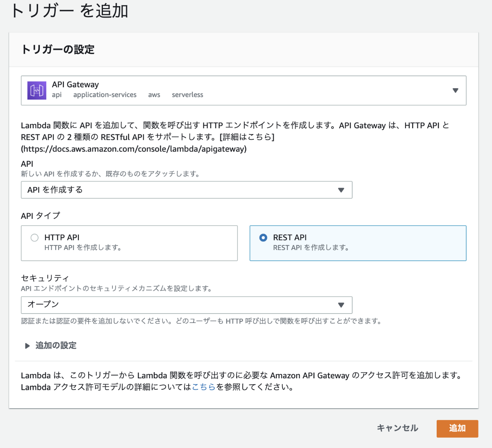Click the 'トリガー を追加' page title

point(69,11)
